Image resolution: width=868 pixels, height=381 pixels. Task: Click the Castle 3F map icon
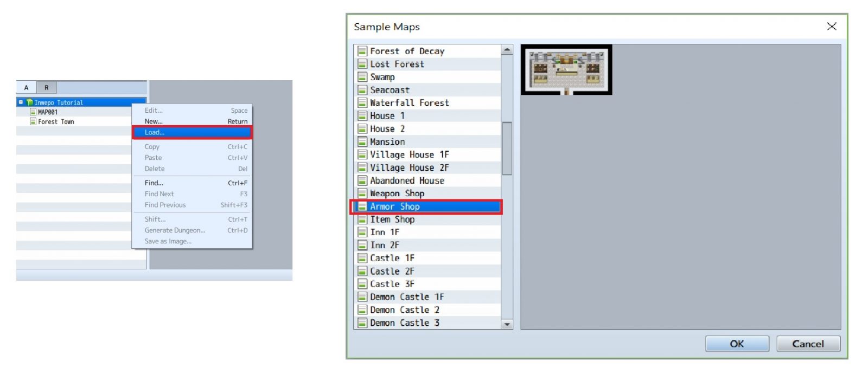point(362,284)
